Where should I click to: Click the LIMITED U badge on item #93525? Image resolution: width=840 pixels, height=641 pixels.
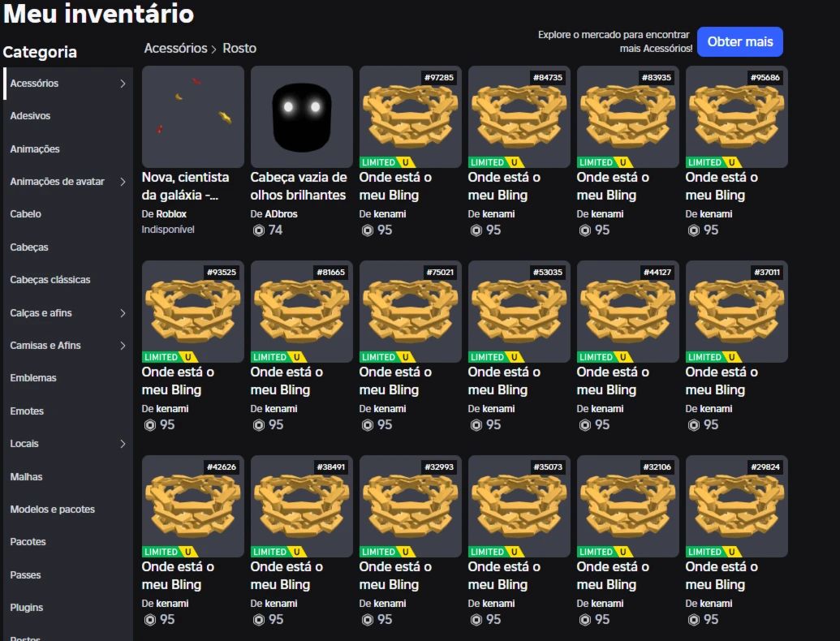pyautogui.click(x=170, y=357)
